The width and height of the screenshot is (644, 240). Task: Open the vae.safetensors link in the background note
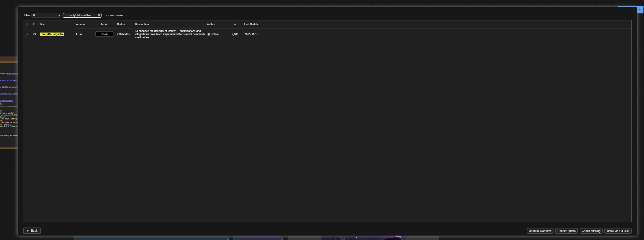click(x=7, y=100)
